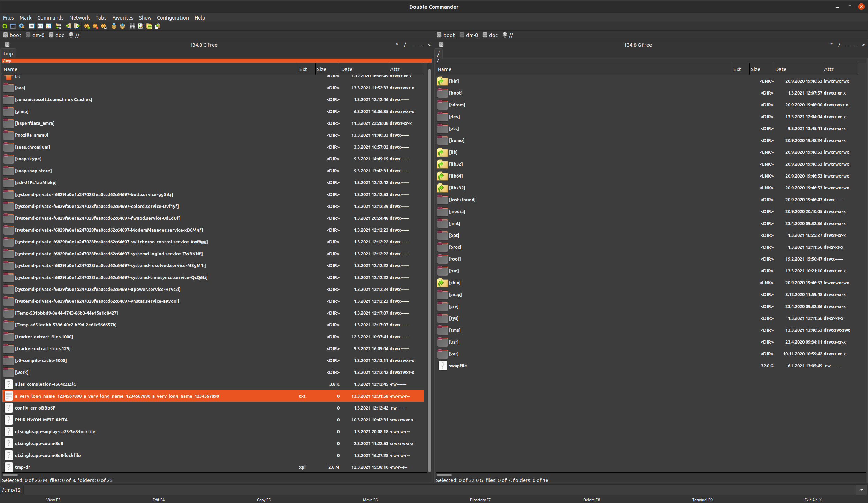Click Select a group asterisk-plus icon

[87, 26]
